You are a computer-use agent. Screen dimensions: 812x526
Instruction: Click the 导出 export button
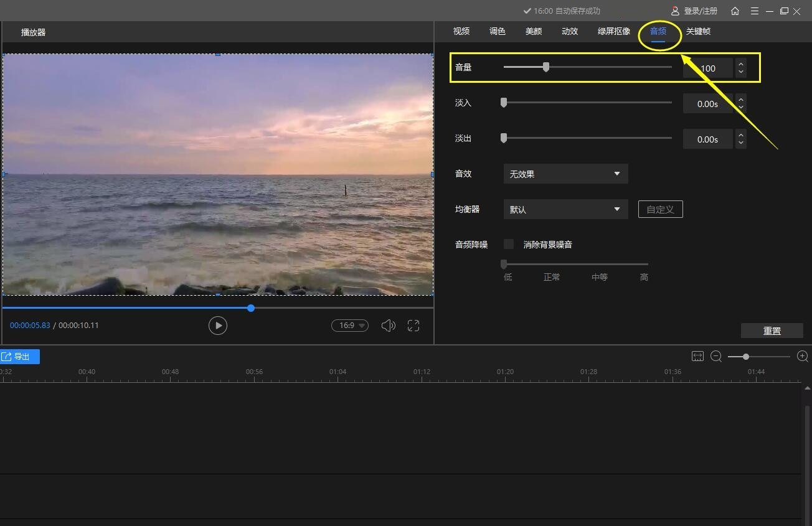20,357
